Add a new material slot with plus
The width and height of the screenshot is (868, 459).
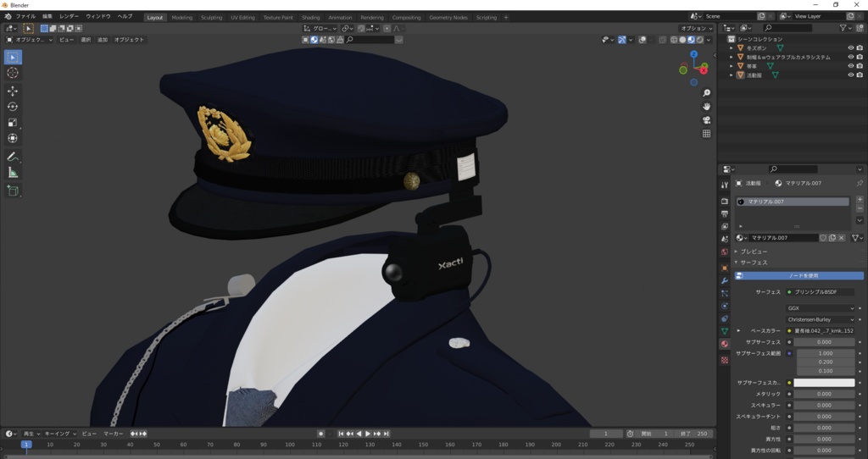(860, 199)
